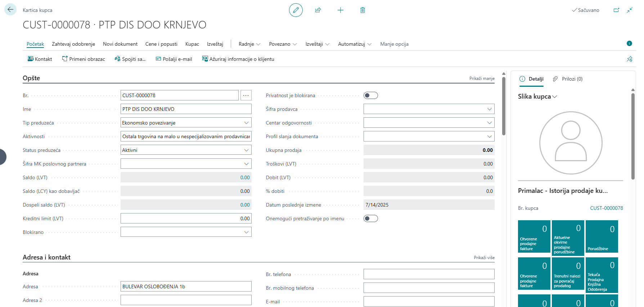
Task: Enable Onemogući pretraživanje po imenu toggle
Action: 370,218
